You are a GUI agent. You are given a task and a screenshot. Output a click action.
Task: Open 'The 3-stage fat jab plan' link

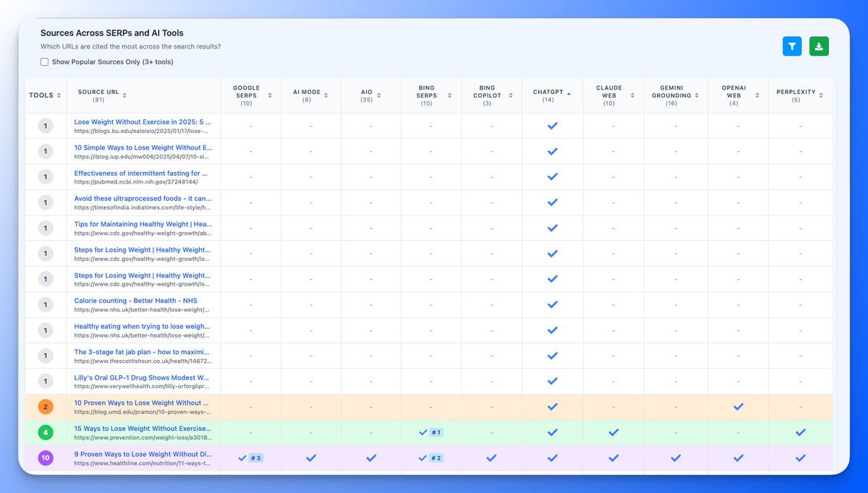tap(143, 352)
